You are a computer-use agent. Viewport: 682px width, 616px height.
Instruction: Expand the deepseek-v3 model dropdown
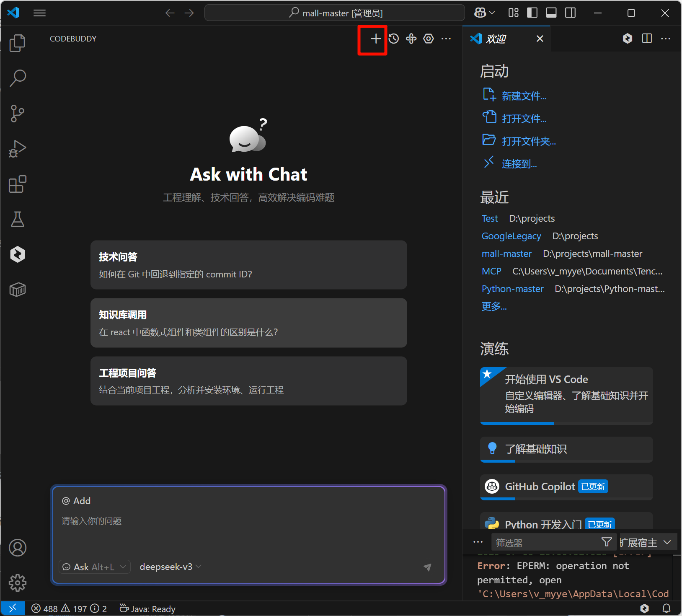[170, 567]
